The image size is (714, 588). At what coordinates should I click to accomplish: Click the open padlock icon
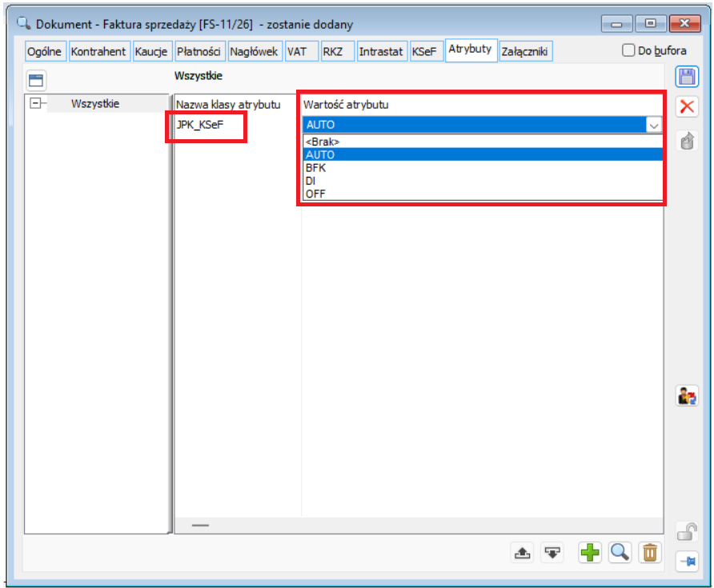coord(687,530)
